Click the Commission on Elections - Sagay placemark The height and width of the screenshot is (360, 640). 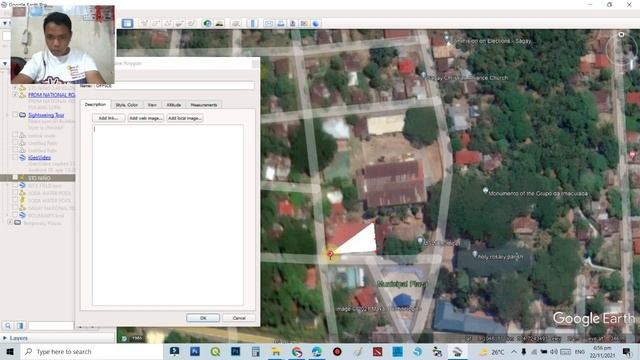[489, 41]
